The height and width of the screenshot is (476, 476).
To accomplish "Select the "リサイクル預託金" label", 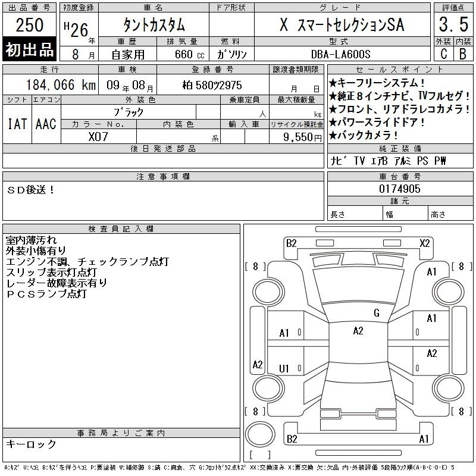I will tap(296, 124).
